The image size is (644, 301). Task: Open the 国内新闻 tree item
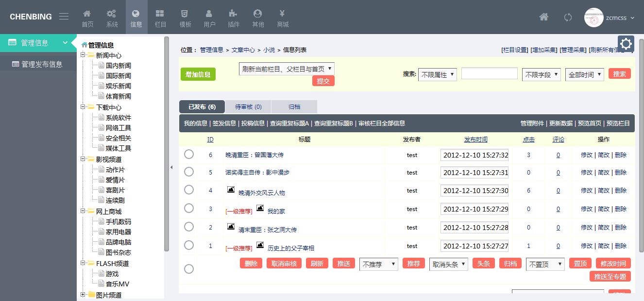pyautogui.click(x=119, y=66)
